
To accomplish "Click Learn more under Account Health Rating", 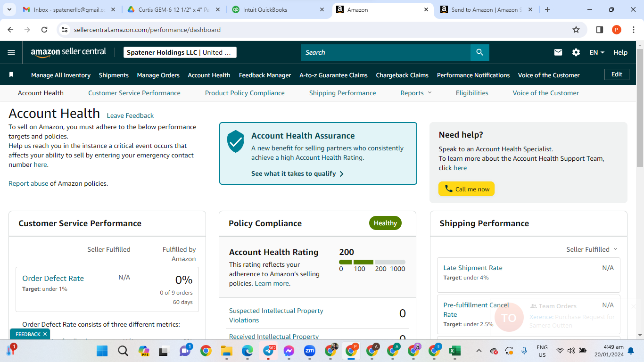I will coord(272,283).
